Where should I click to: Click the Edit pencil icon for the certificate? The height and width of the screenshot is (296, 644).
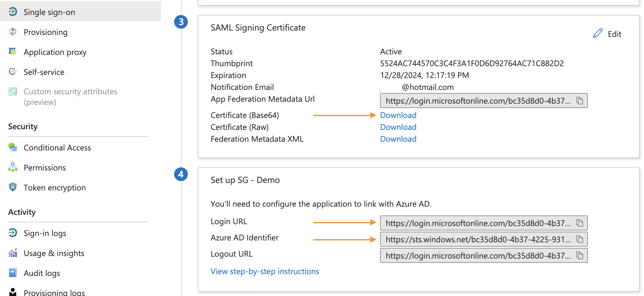[x=598, y=33]
